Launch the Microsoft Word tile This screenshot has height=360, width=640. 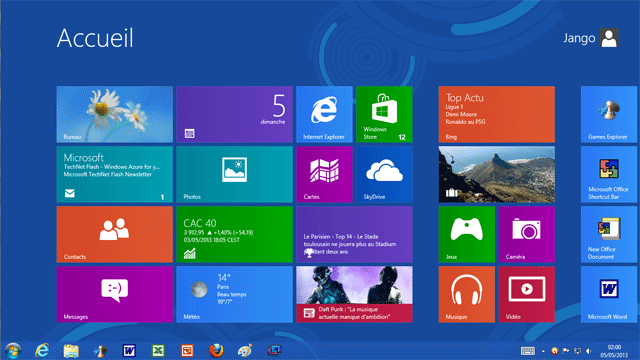609,294
